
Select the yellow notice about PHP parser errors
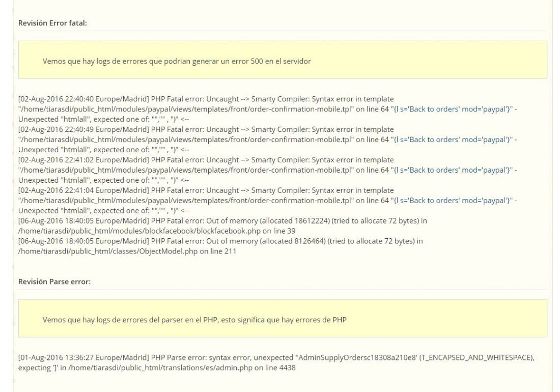point(283,318)
